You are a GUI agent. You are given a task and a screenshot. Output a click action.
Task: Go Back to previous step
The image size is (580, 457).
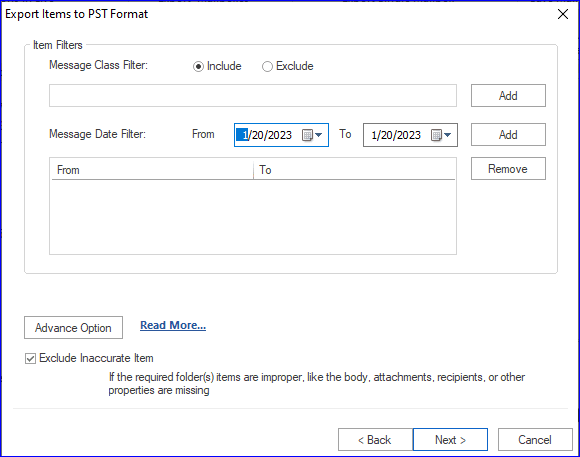tap(375, 440)
